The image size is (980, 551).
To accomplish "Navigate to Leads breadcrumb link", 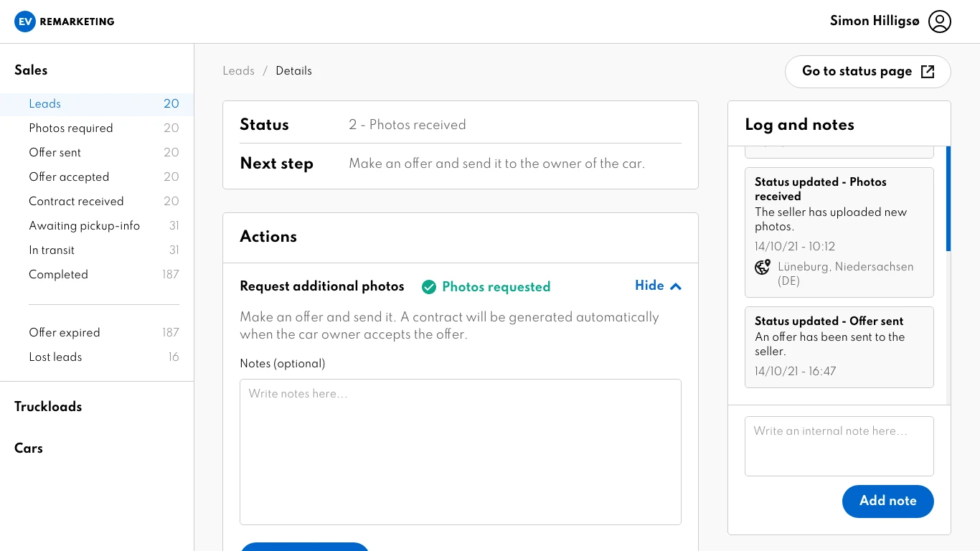I will coord(238,71).
